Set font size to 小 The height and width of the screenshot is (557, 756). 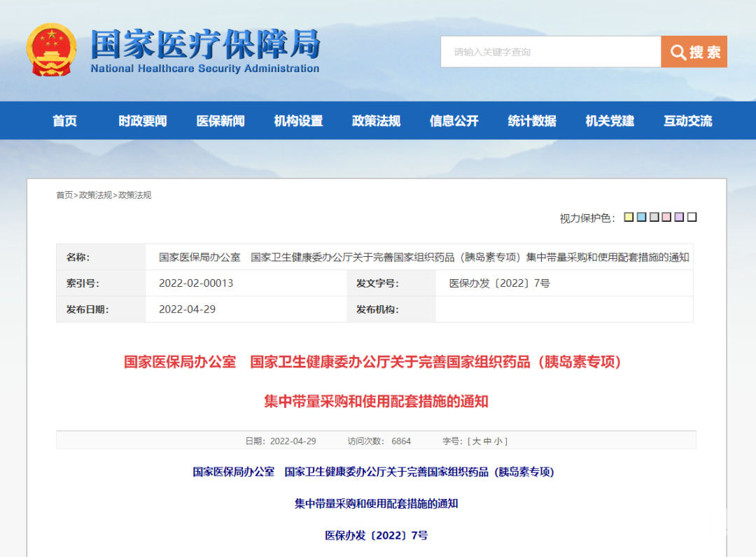[x=498, y=442]
